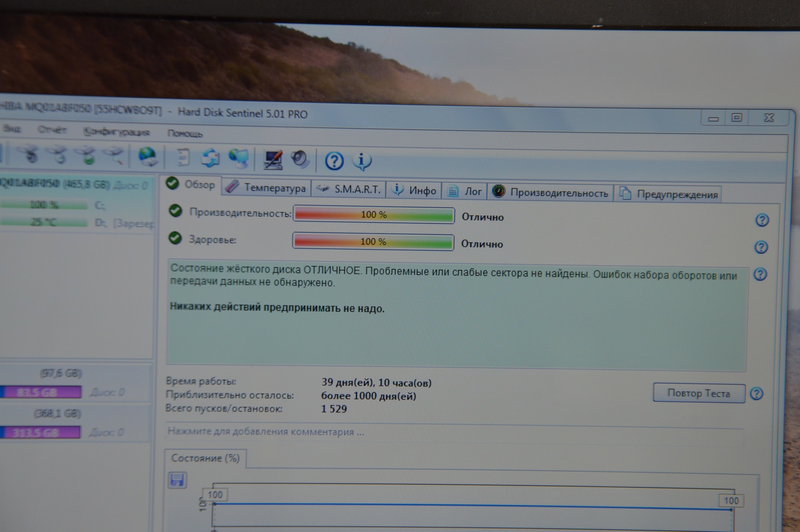Click the monitor with screwdriver configuration icon
The height and width of the screenshot is (532, 800).
(272, 159)
